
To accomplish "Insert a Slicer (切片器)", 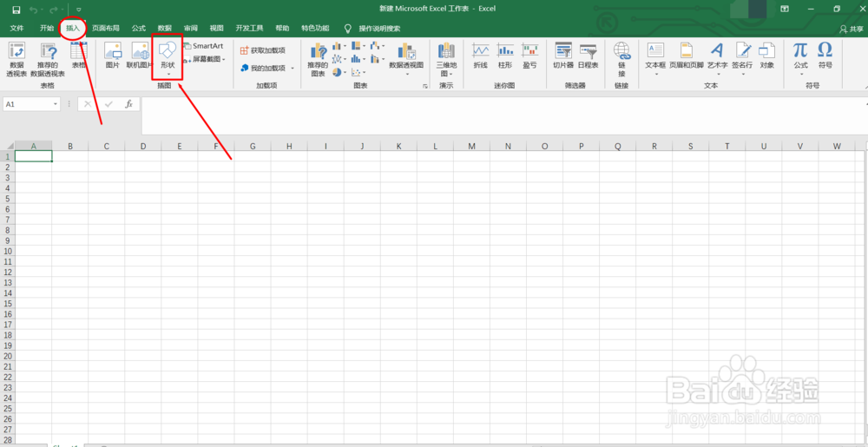I will 563,56.
